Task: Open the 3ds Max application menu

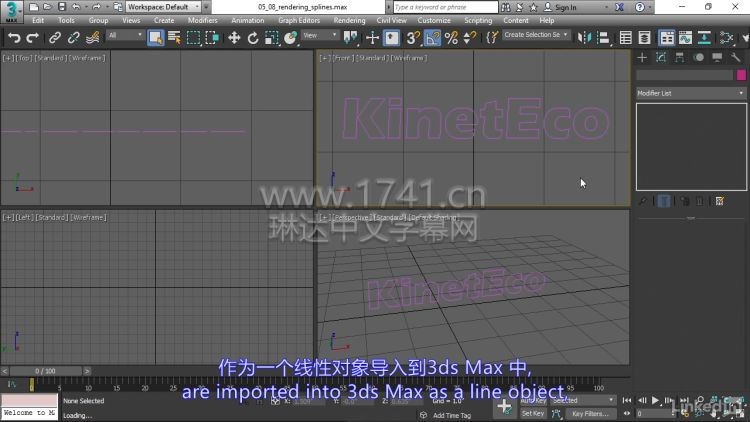Action: click(11, 11)
